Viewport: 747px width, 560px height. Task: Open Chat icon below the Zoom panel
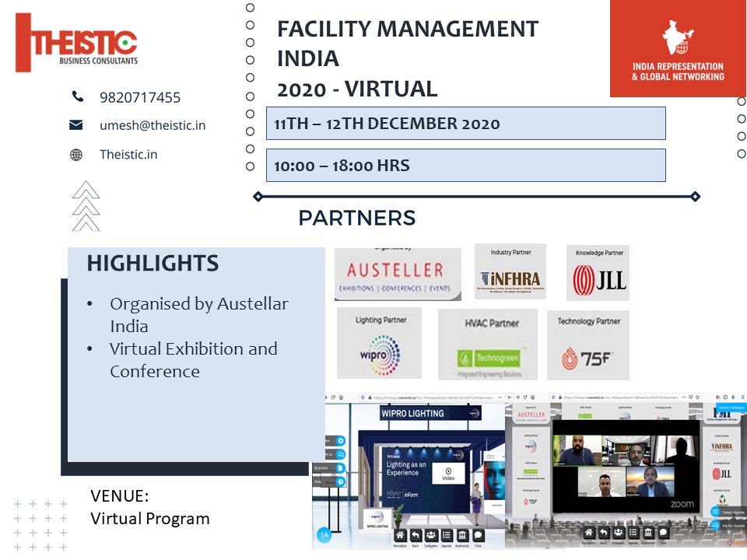pos(663,532)
